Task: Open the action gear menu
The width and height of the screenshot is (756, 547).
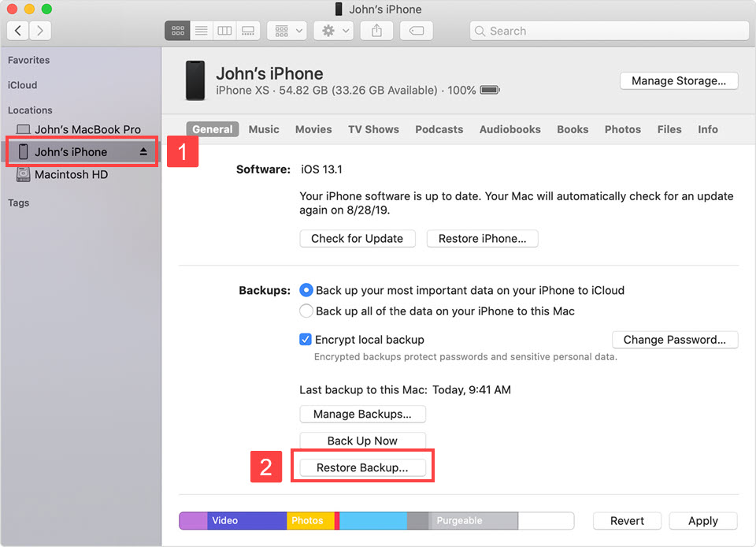Action: pos(334,31)
